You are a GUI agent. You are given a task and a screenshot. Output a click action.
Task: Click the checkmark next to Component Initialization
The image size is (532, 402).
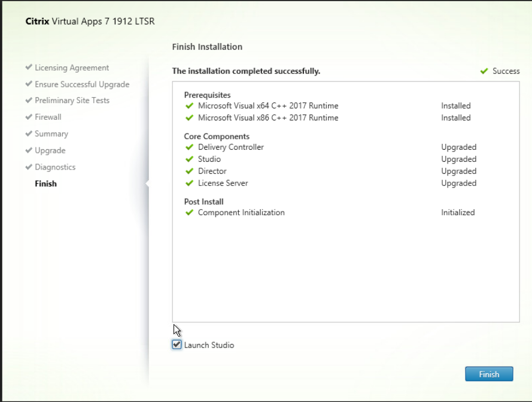(189, 213)
